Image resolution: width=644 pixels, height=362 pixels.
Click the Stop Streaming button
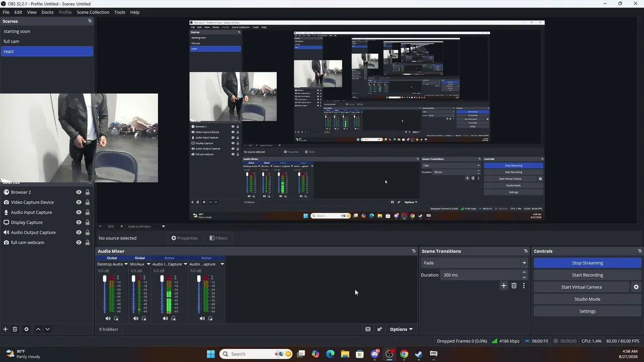[x=587, y=263]
